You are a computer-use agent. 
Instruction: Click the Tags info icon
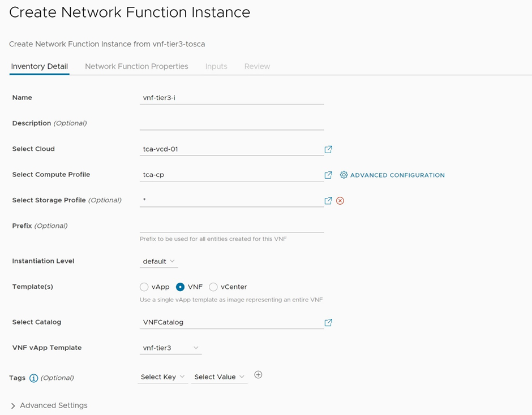(x=33, y=378)
